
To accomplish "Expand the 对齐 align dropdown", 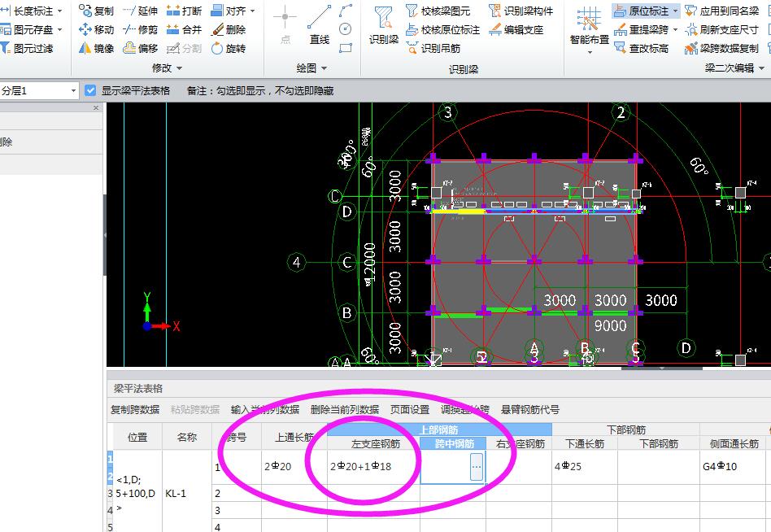I will click(253, 11).
